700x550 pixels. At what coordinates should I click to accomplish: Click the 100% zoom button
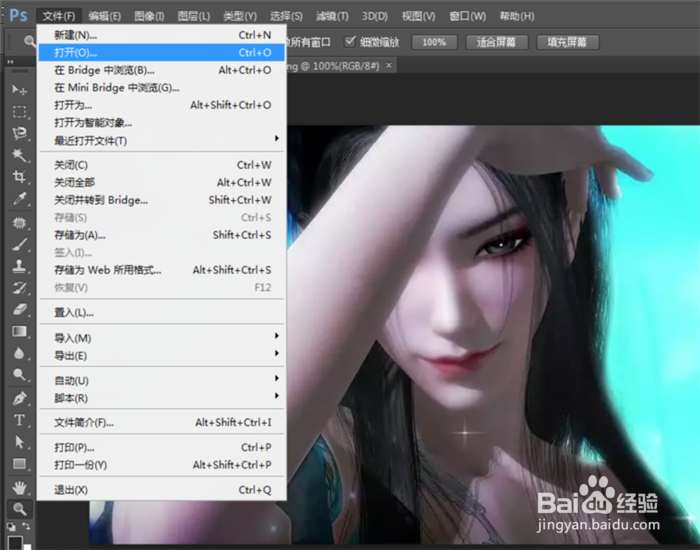434,42
